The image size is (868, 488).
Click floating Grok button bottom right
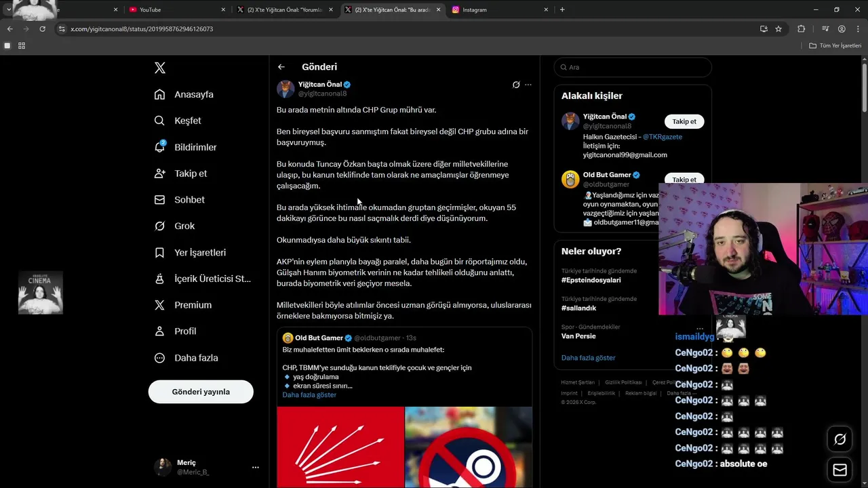840,440
